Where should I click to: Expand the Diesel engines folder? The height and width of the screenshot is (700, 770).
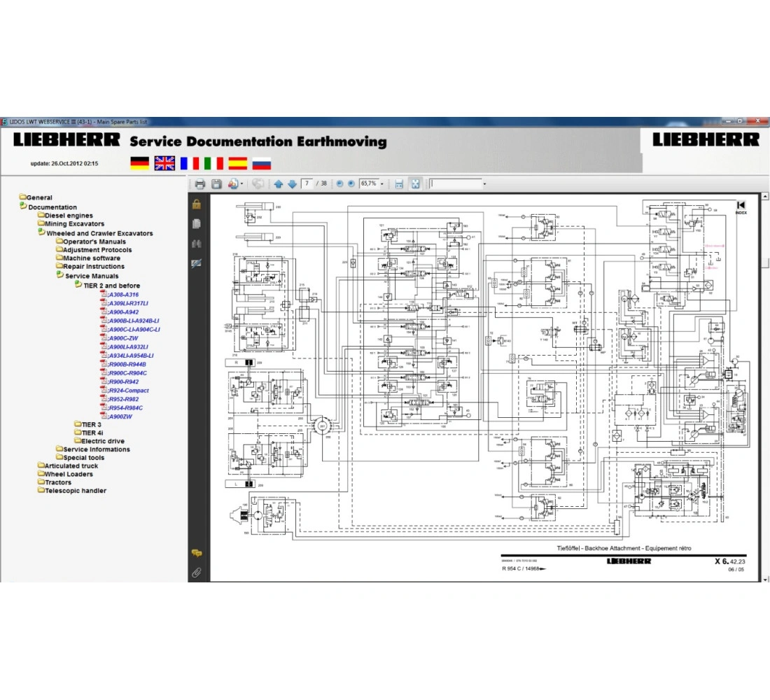[65, 215]
